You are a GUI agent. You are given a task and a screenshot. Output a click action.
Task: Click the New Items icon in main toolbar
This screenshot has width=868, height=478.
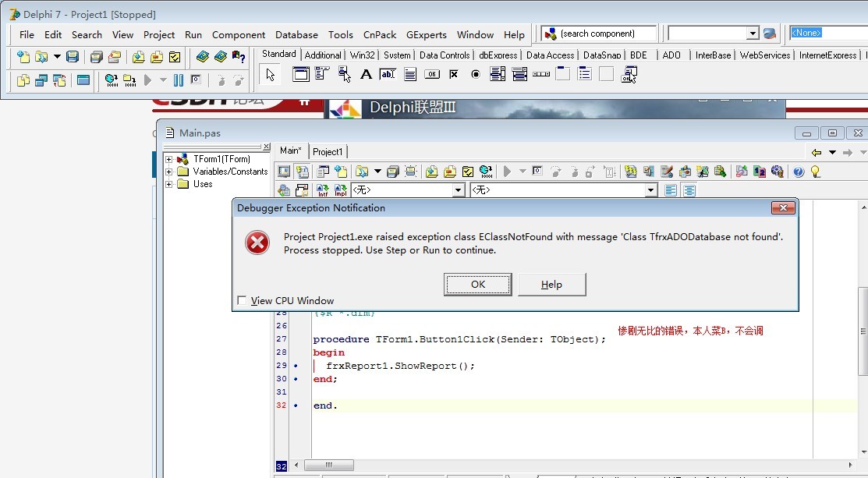point(23,57)
